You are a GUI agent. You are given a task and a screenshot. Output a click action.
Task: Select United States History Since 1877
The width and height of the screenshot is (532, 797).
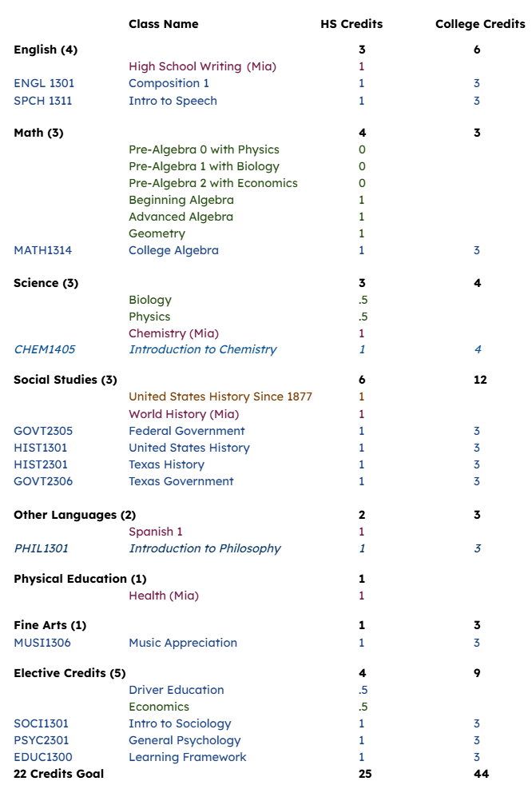[x=220, y=397]
